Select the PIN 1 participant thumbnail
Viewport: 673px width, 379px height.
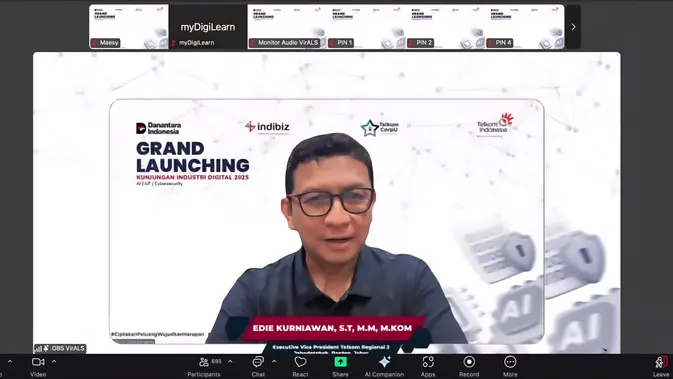[x=367, y=27]
